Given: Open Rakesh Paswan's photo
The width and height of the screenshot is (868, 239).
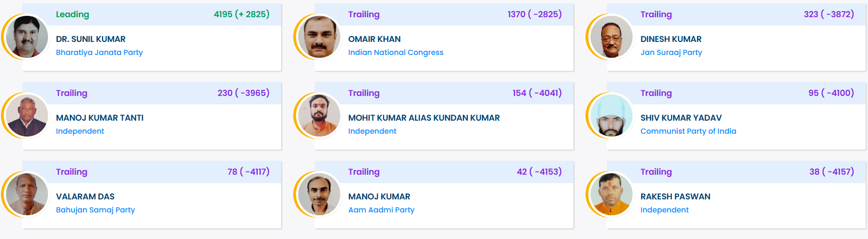Looking at the screenshot, I should click(612, 194).
